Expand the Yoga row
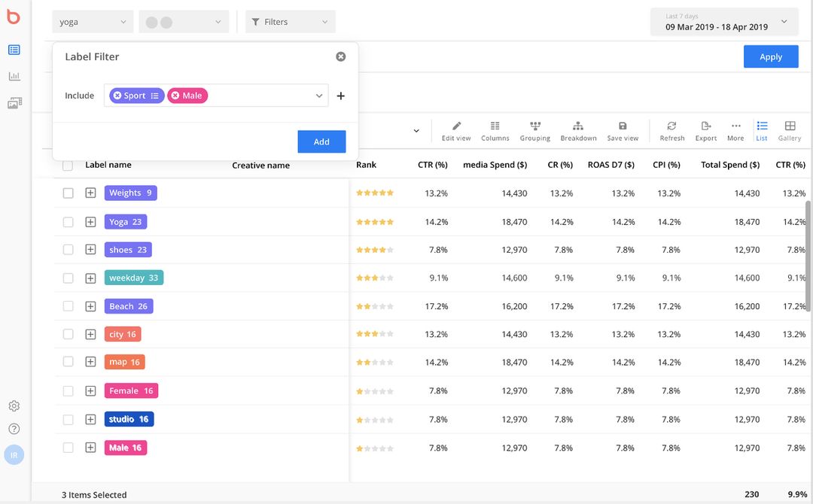Viewport: 813px width, 504px height. tap(91, 222)
